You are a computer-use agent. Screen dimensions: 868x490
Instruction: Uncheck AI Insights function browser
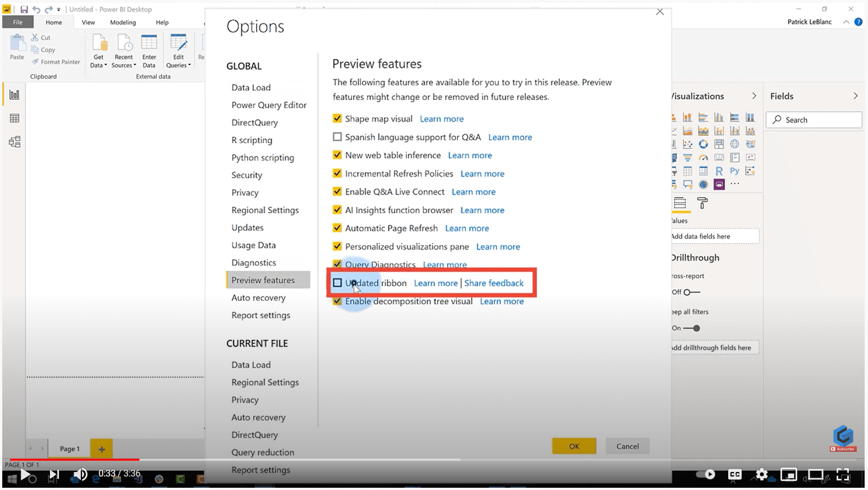pos(337,210)
